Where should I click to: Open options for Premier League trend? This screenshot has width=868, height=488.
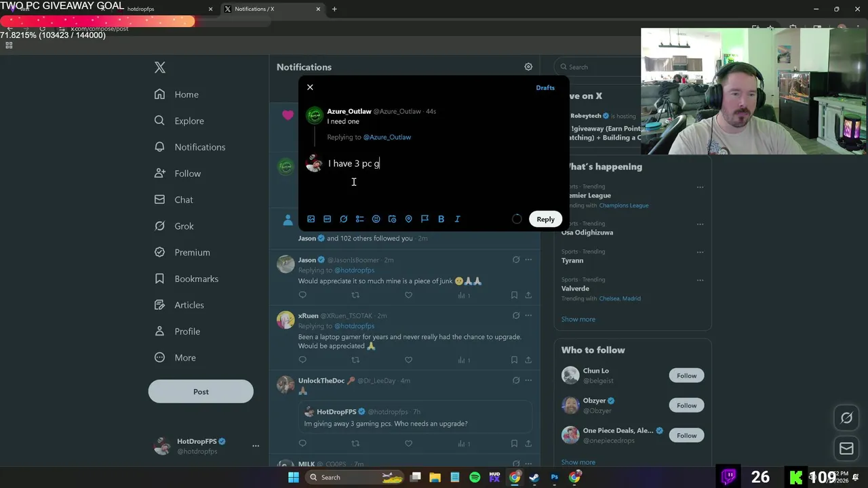click(700, 187)
